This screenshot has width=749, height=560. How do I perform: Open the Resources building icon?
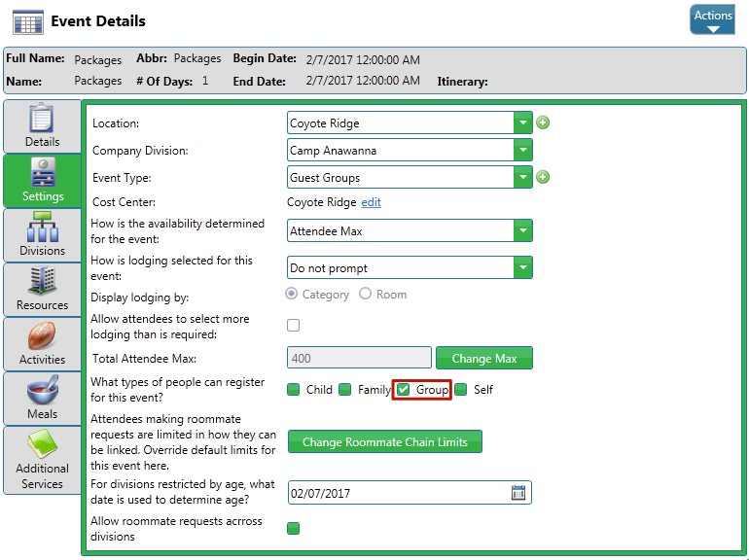42,282
